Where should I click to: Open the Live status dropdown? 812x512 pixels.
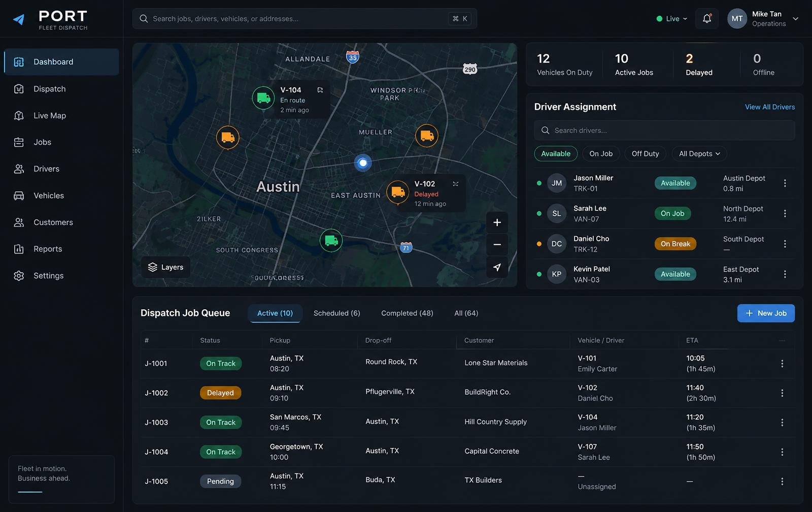point(672,19)
